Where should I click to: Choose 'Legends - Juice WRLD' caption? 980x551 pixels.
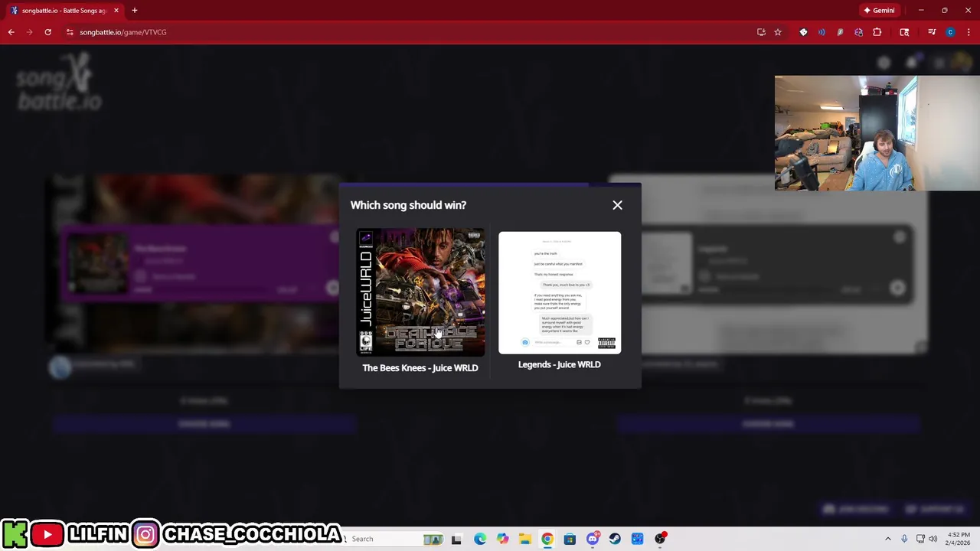click(x=560, y=364)
